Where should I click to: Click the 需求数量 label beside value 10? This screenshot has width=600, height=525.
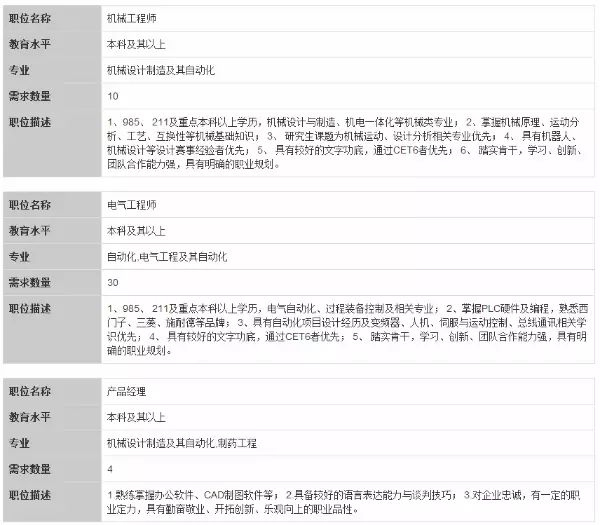(29, 96)
